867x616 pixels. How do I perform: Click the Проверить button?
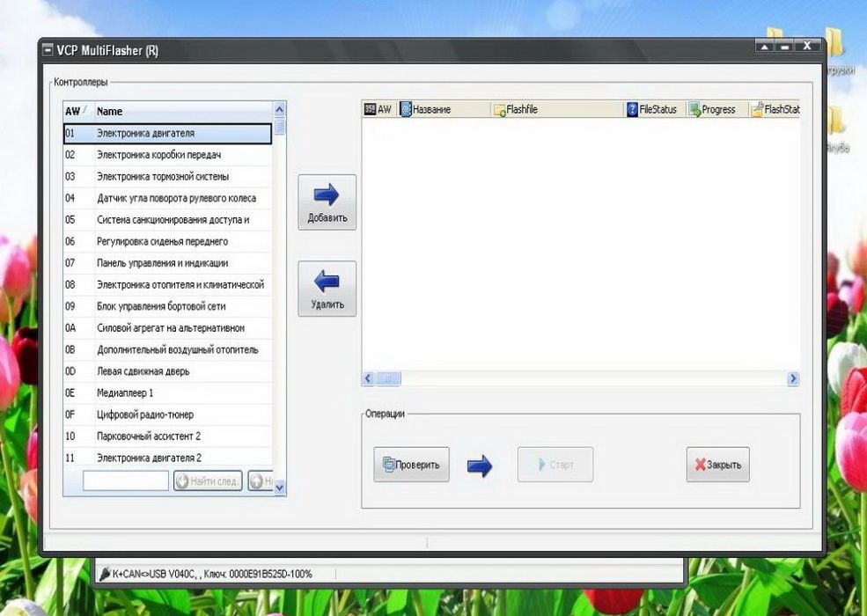point(411,465)
